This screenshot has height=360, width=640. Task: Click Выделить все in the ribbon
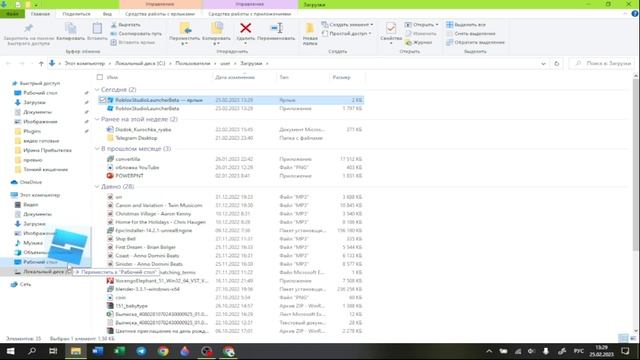coord(466,25)
